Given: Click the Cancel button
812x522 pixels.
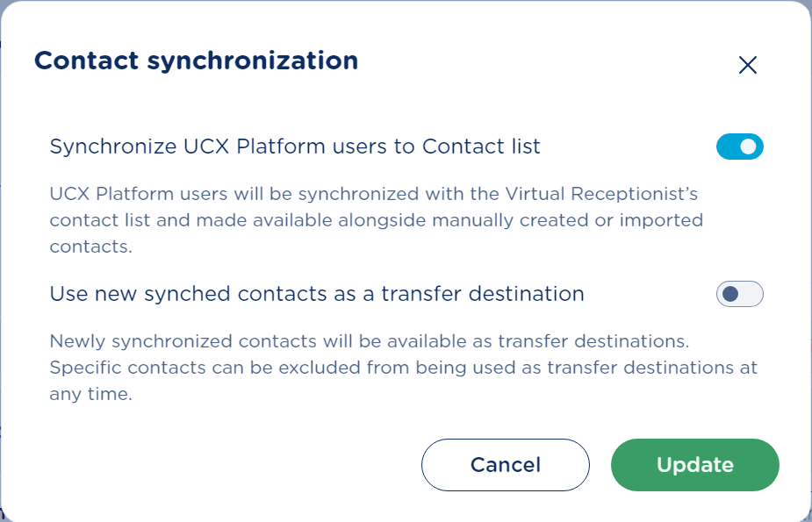Looking at the screenshot, I should [x=505, y=464].
